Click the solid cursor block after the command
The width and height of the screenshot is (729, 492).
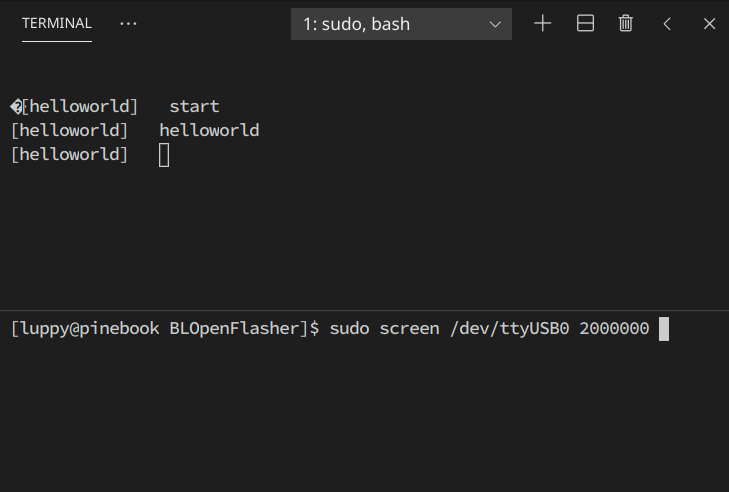point(664,328)
